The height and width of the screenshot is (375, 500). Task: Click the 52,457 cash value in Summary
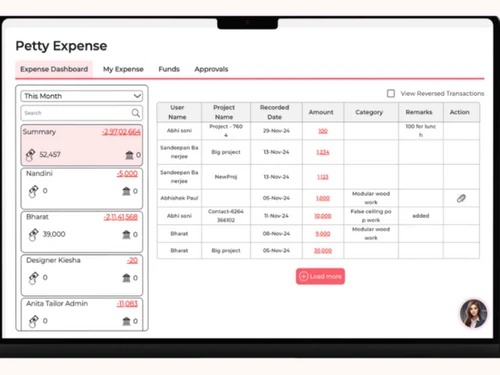(50, 155)
